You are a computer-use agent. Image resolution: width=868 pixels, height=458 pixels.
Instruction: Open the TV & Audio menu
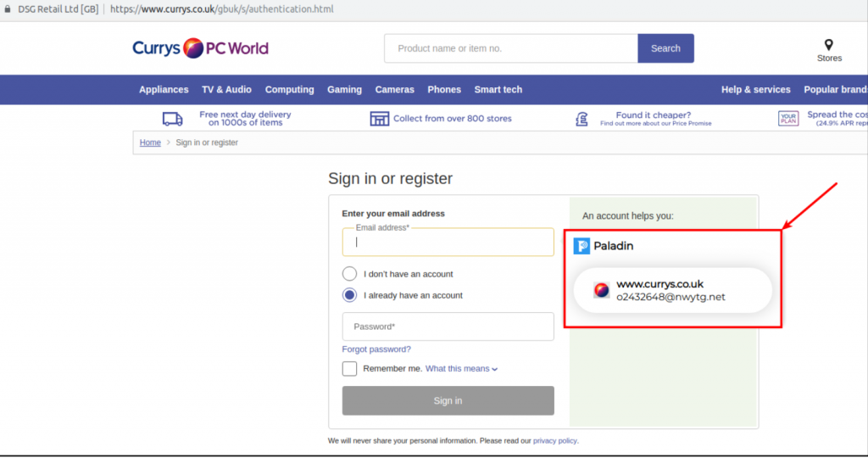tap(226, 90)
